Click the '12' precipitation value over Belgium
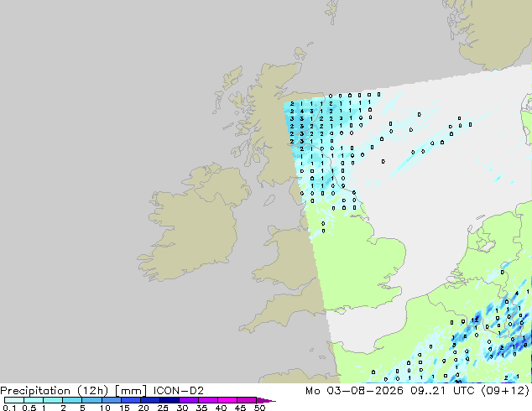 [475, 320]
